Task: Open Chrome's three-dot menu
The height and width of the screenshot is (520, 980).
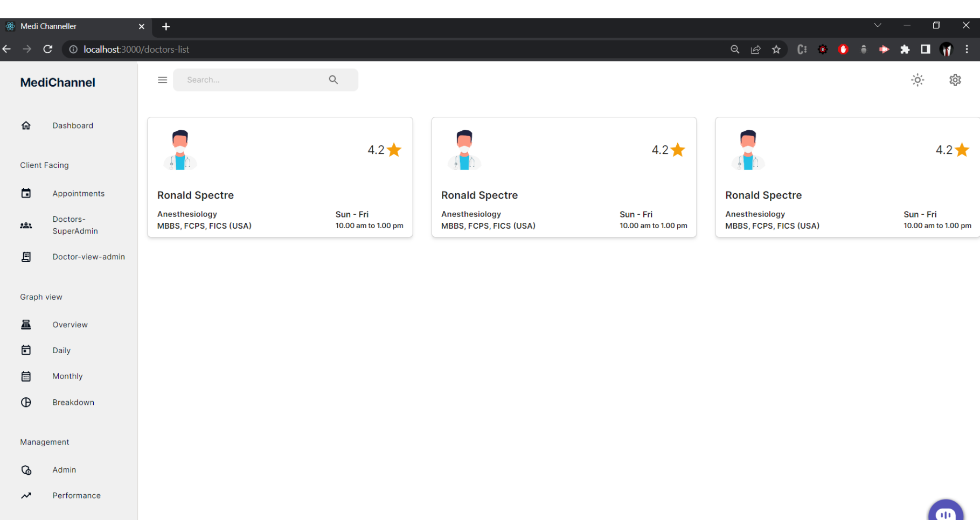Action: click(967, 49)
